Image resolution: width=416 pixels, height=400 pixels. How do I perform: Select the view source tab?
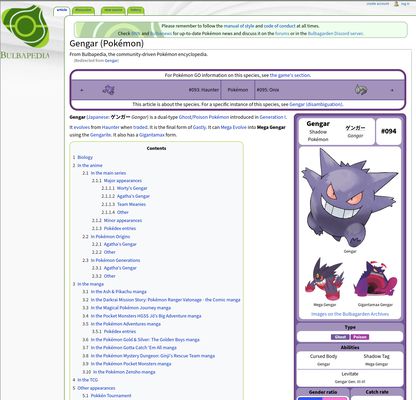113,11
